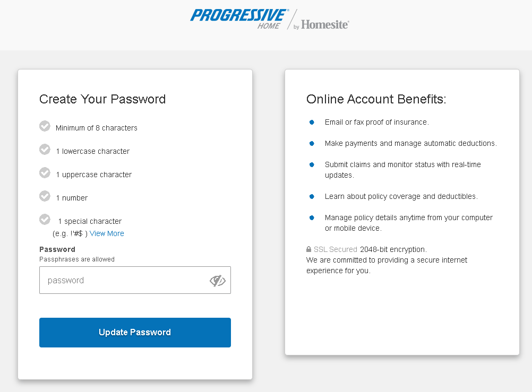This screenshot has width=532, height=392.
Task: Click the checkmark beside Minimum of 8 characters
Action: 45,126
